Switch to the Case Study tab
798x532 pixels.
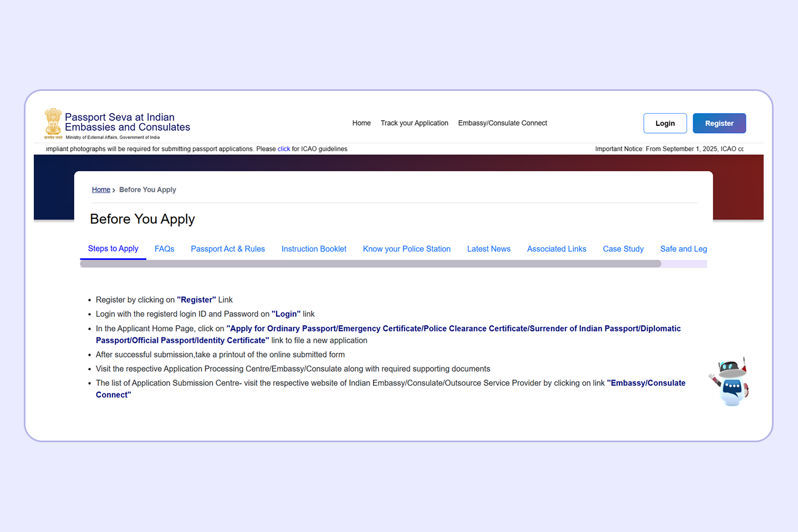(623, 249)
